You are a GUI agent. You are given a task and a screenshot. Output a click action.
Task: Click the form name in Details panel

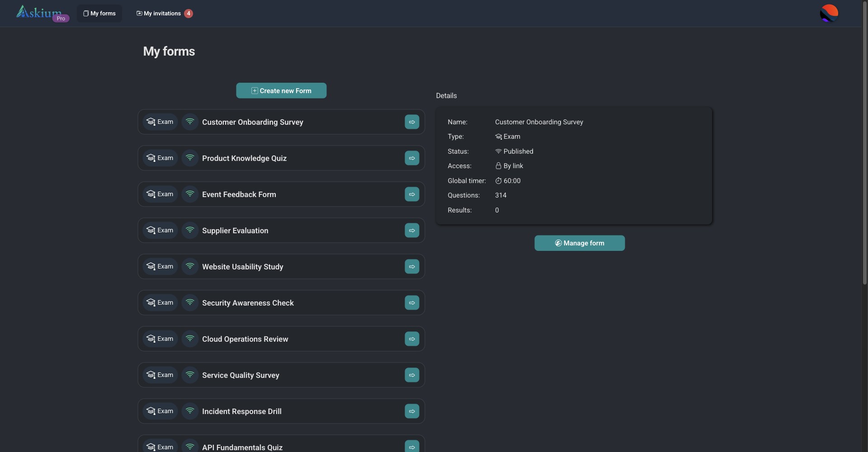pos(539,122)
